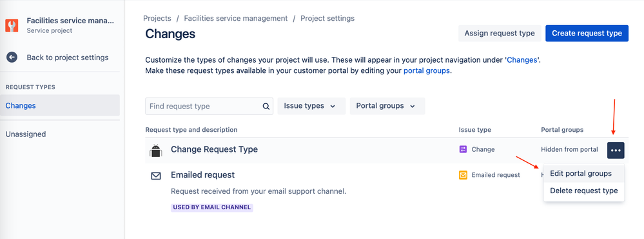Screen dimensions: 644x239
Task: Click the search magnifier icon in the find field
Action: pos(266,106)
